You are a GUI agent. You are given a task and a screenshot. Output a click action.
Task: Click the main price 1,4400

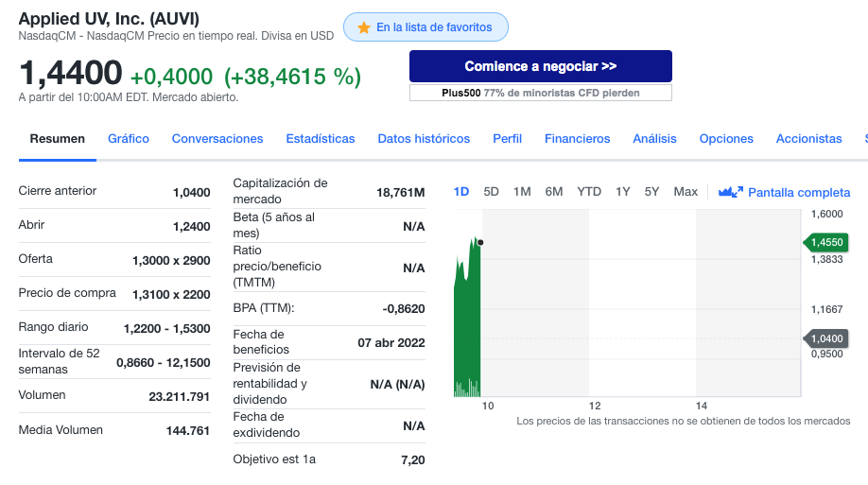(x=70, y=73)
